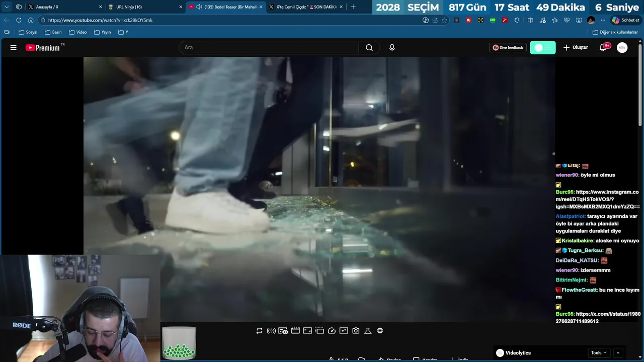Click the video player frame

(x=319, y=189)
